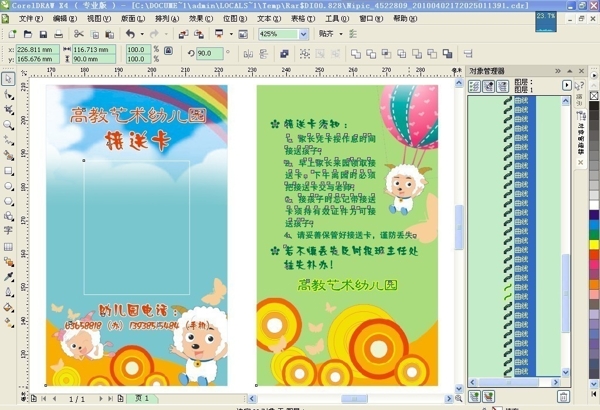600x410 pixels.
Task: Click the Cut scissors icon
Action: click(78, 34)
